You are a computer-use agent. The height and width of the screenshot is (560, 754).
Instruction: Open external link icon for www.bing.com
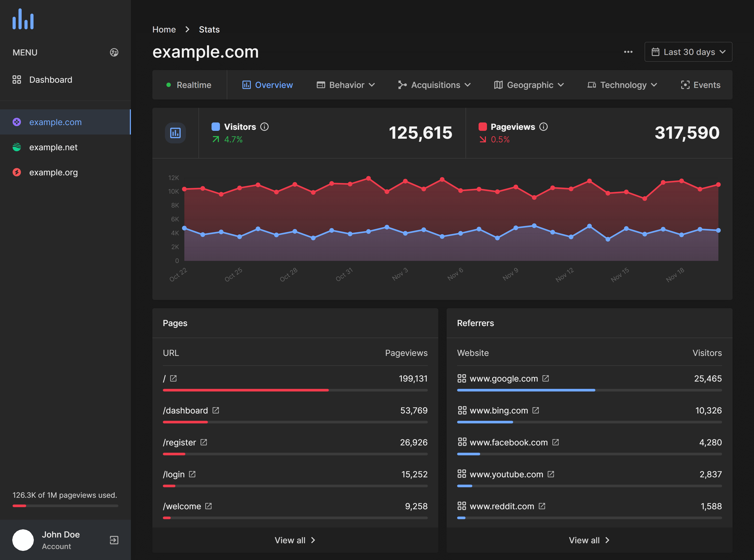coord(536,410)
